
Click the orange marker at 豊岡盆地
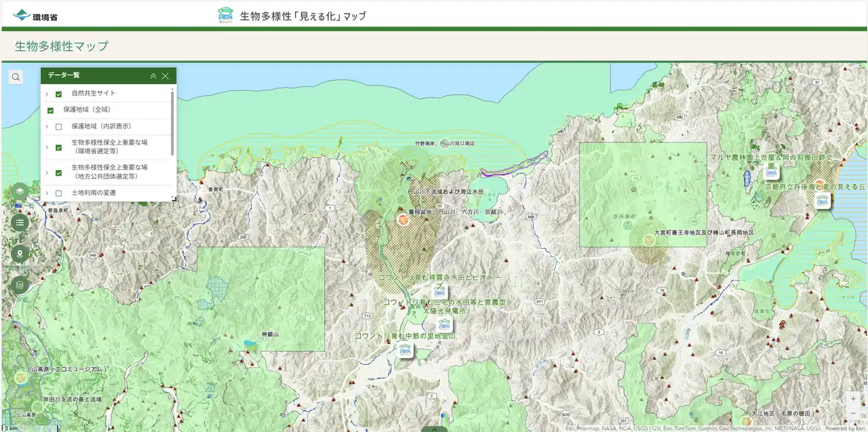tap(403, 219)
